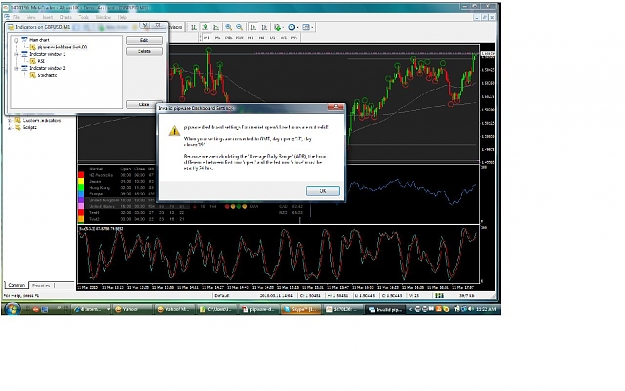
Task: Open the indicators list toolbar icon
Action: point(277,27)
